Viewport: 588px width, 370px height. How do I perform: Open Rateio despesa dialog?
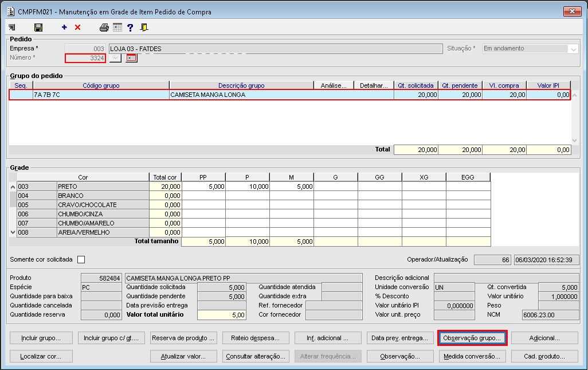click(x=255, y=338)
